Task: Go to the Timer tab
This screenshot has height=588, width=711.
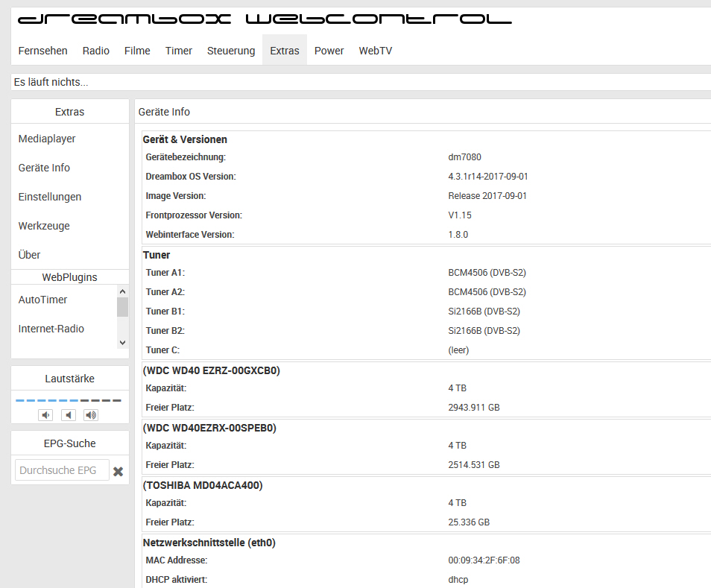Action: pos(179,51)
